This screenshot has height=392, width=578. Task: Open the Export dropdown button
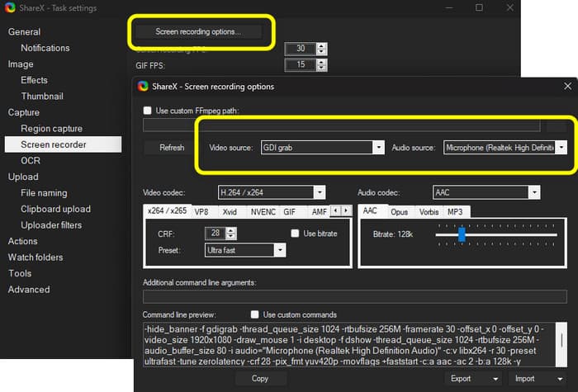click(x=475, y=378)
